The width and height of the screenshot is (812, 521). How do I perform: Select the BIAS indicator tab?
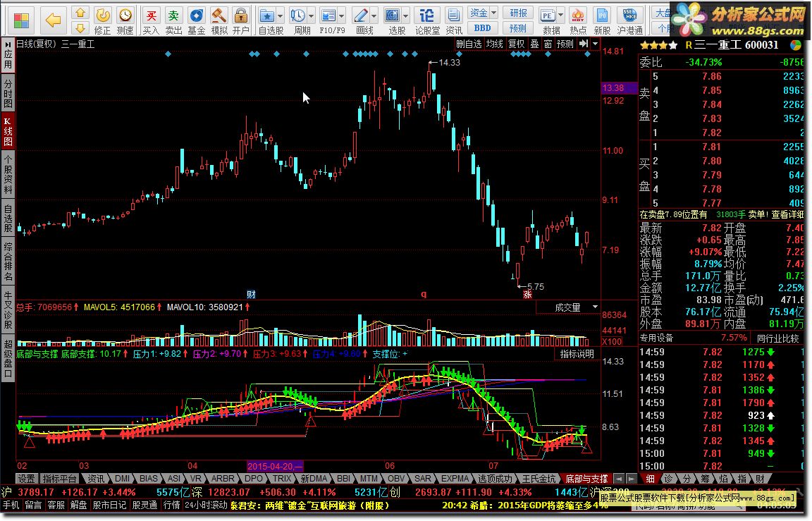tap(148, 479)
